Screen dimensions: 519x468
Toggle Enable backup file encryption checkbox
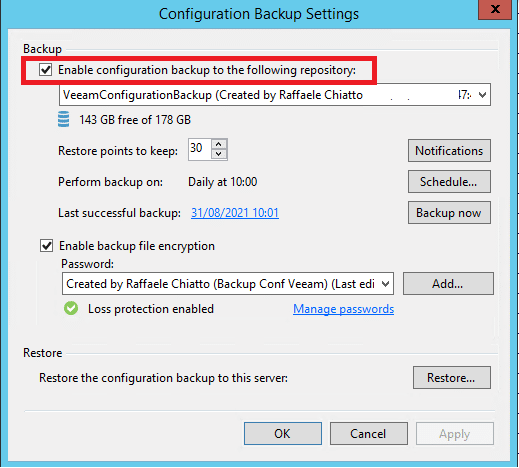pyautogui.click(x=46, y=246)
